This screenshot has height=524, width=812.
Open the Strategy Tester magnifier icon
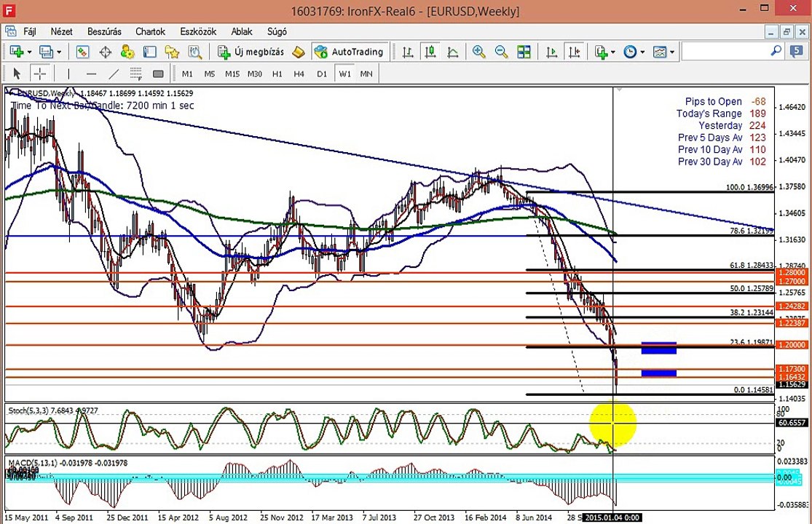194,52
